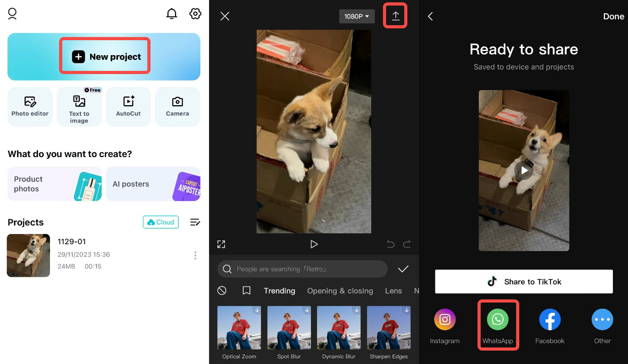Open the Cloud projects button

(161, 222)
